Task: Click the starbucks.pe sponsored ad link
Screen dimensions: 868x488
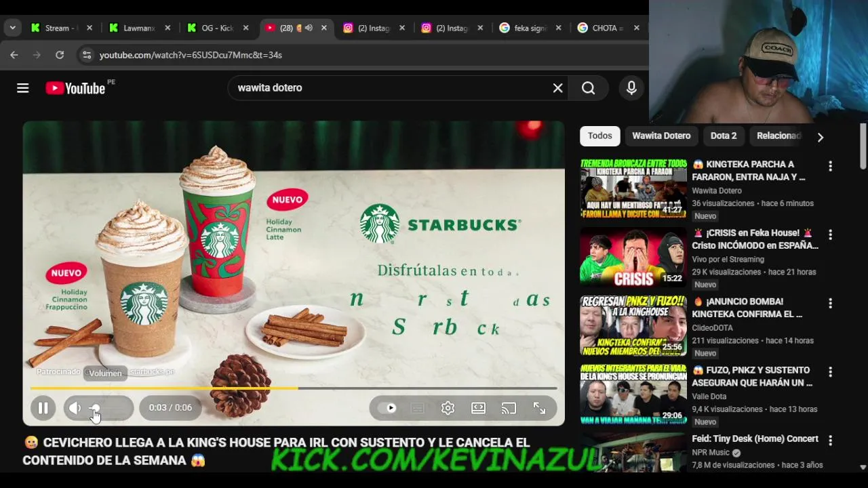Action: pos(152,372)
